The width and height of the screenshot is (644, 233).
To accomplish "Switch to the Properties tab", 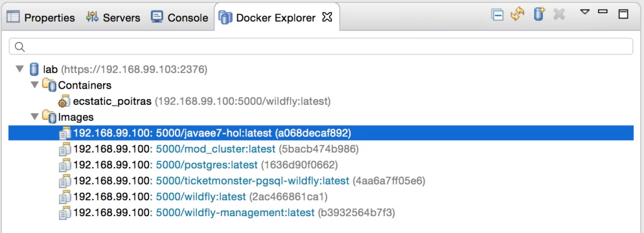I will tap(41, 18).
